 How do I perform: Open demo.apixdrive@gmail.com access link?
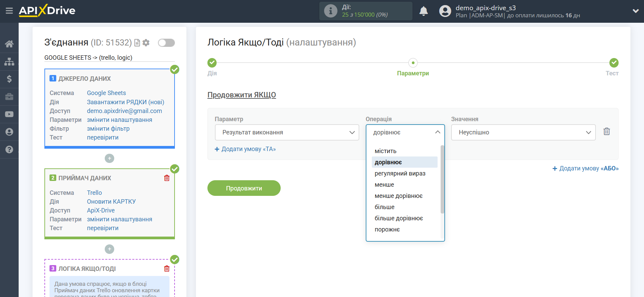[124, 111]
